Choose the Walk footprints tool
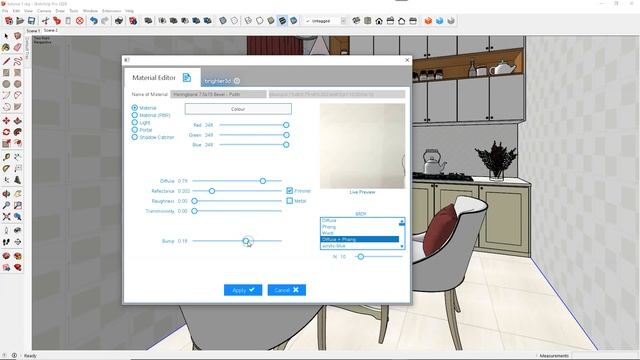The width and height of the screenshot is (640, 360). pyautogui.click(x=6, y=242)
